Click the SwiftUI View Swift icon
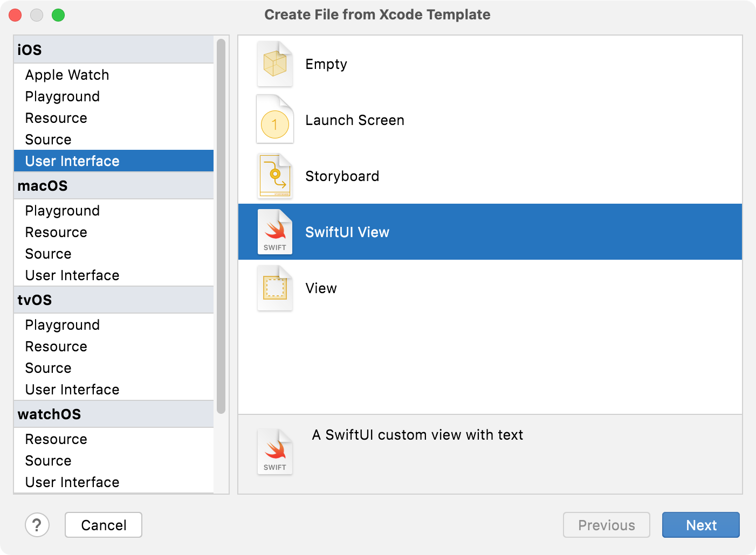Image resolution: width=756 pixels, height=555 pixels. click(x=274, y=232)
